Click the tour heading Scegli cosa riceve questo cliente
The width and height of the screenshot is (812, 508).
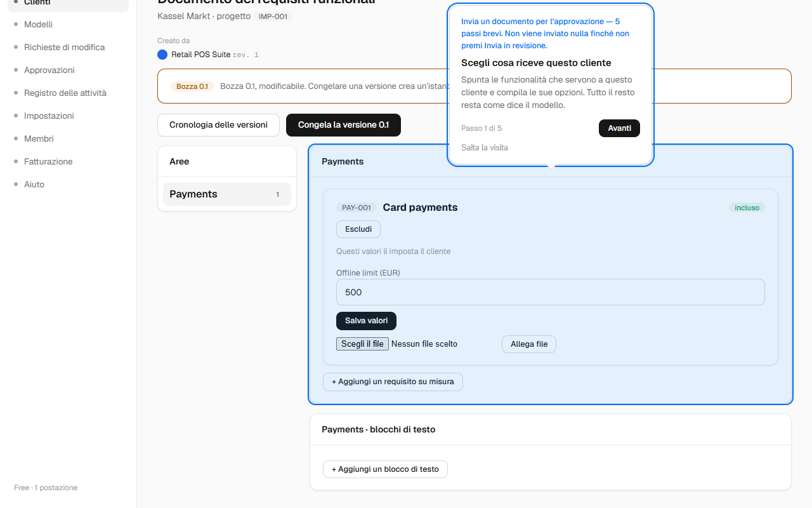pos(536,63)
